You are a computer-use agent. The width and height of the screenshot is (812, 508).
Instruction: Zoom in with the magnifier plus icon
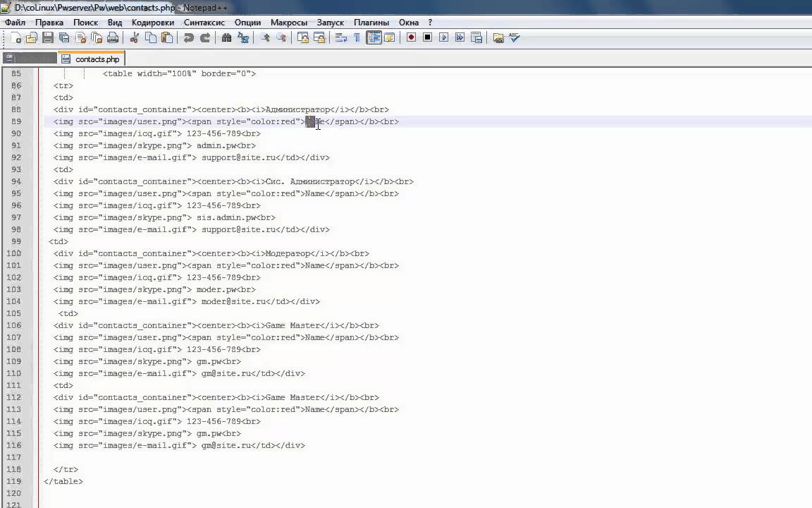[x=264, y=38]
